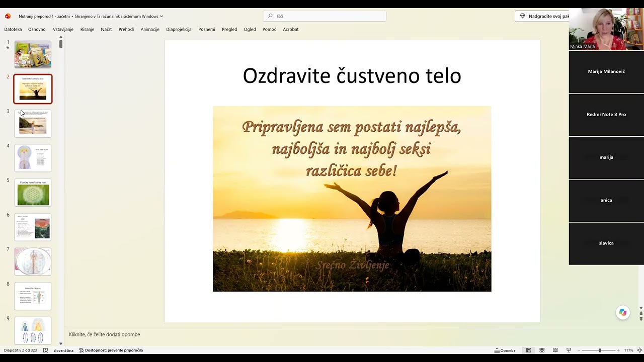This screenshot has height=362, width=644.
Task: Select slide 8 thumbnail
Action: point(33,296)
